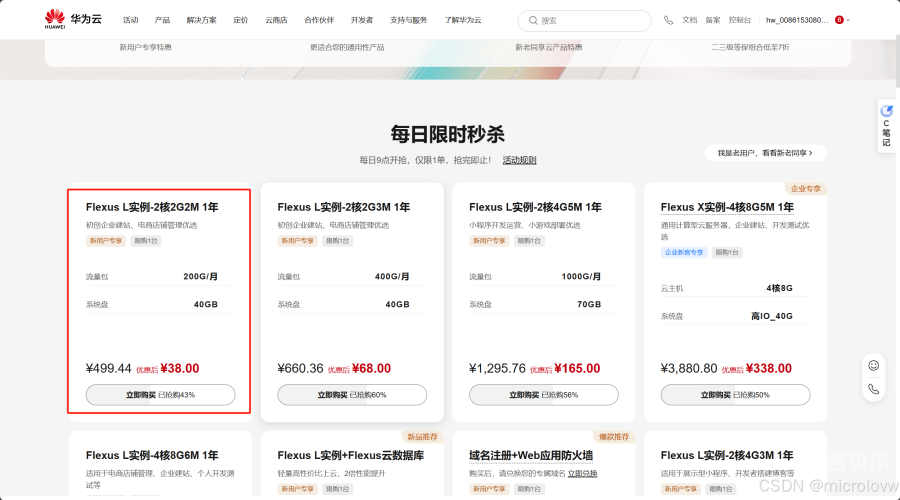Image resolution: width=900 pixels, height=500 pixels.
Task: Click the ¥38.00 discounted price
Action: tap(180, 369)
